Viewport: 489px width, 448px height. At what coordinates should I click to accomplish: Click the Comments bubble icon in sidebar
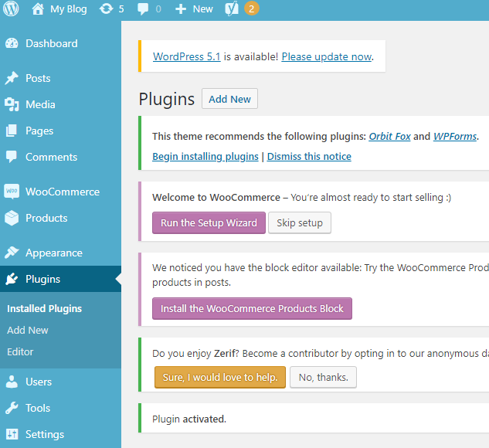pos(12,157)
